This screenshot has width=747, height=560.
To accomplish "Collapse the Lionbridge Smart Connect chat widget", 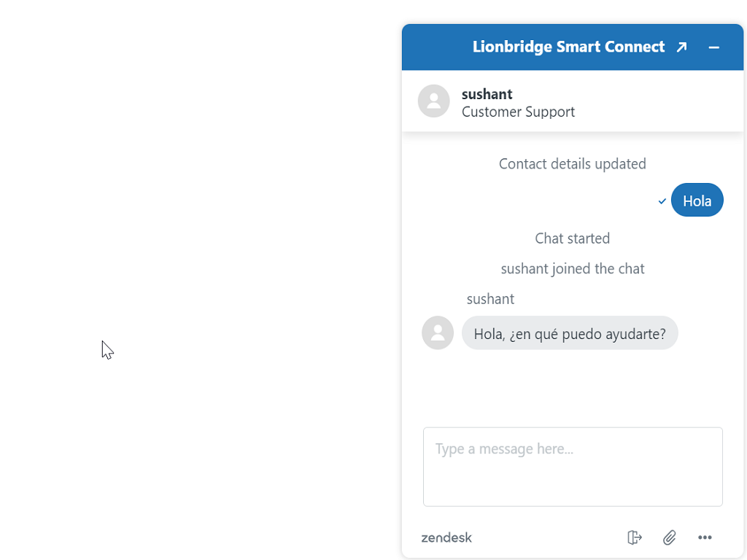I will (x=713, y=47).
